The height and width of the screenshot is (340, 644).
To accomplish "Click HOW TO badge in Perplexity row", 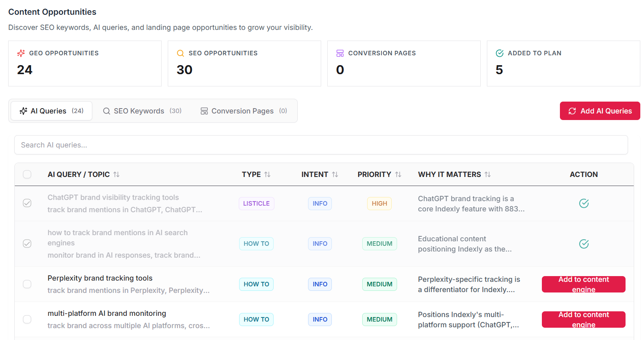I will point(256,284).
